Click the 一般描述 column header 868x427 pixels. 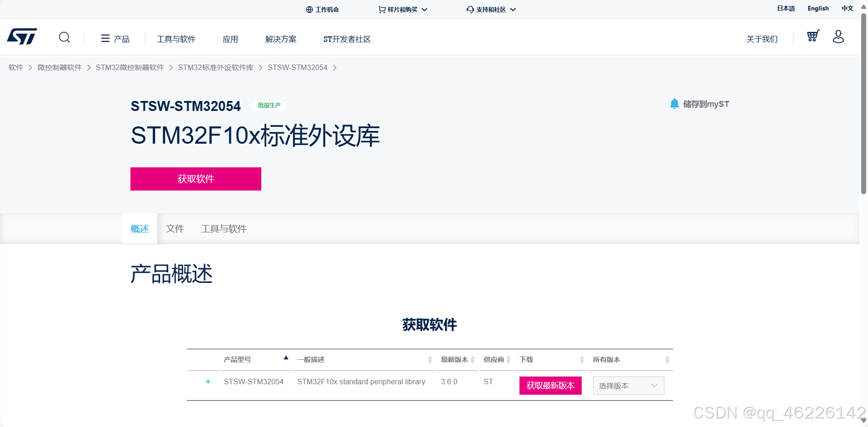tap(311, 360)
